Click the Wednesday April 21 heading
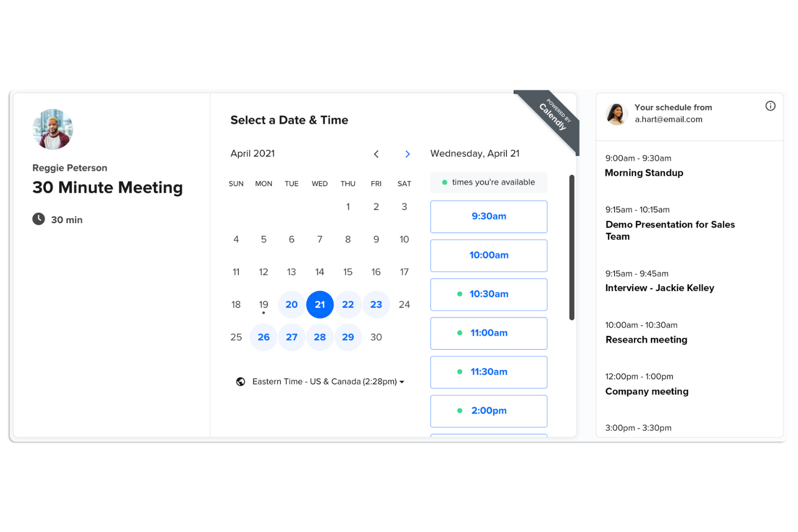The height and width of the screenshot is (532, 798). 474,153
